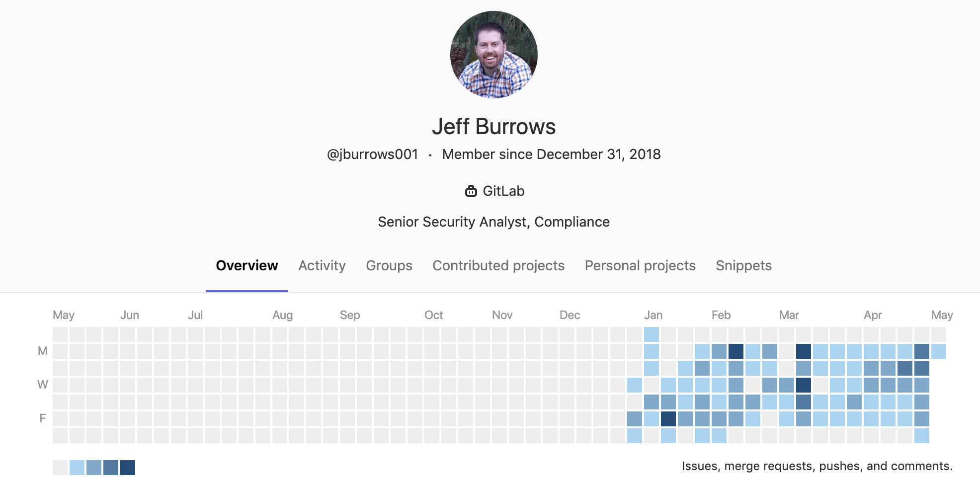The height and width of the screenshot is (484, 980).
Task: Open the Overview tab
Action: [x=246, y=265]
